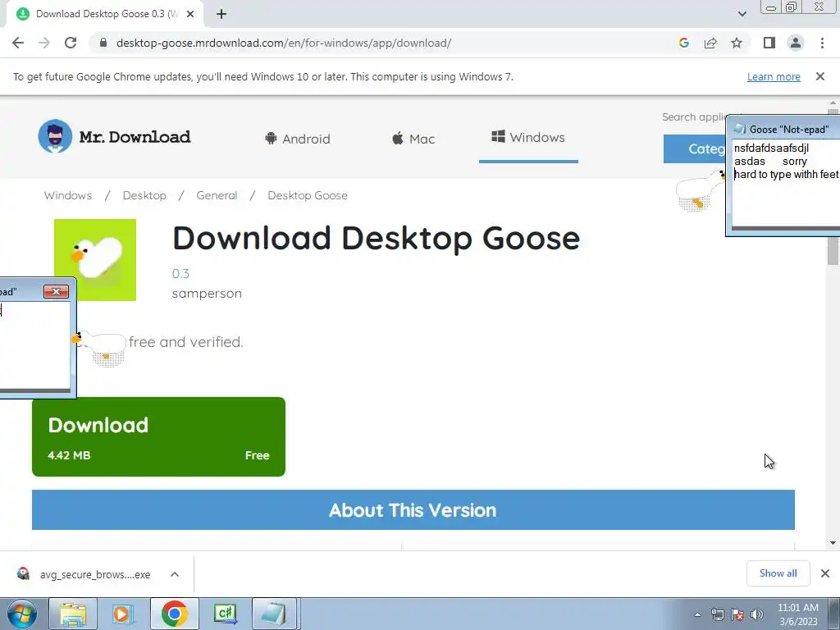Open the Chrome profile menu
This screenshot has height=630, width=840.
[796, 43]
